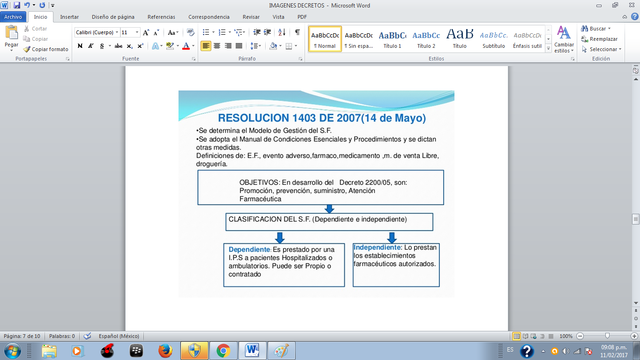Click the font color red A
This screenshot has width=640, height=360.
coord(186,46)
